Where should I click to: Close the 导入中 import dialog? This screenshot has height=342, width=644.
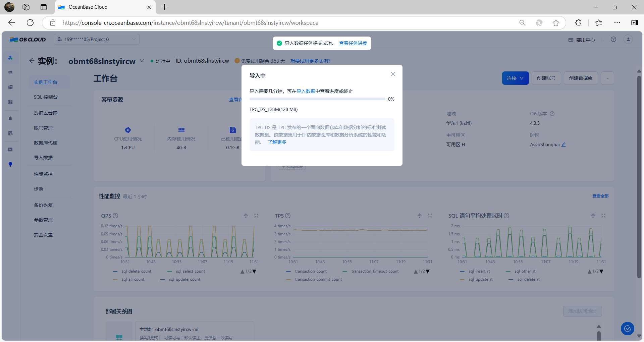pos(393,74)
